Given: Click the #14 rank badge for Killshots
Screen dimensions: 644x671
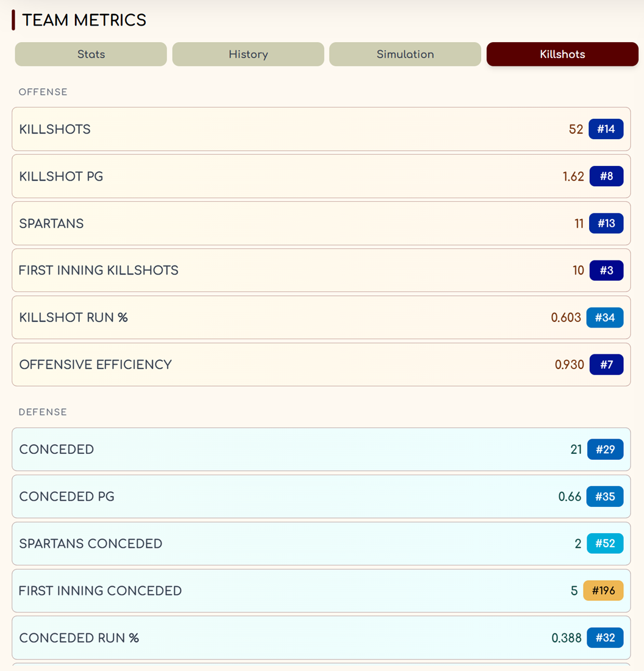Looking at the screenshot, I should pyautogui.click(x=606, y=129).
